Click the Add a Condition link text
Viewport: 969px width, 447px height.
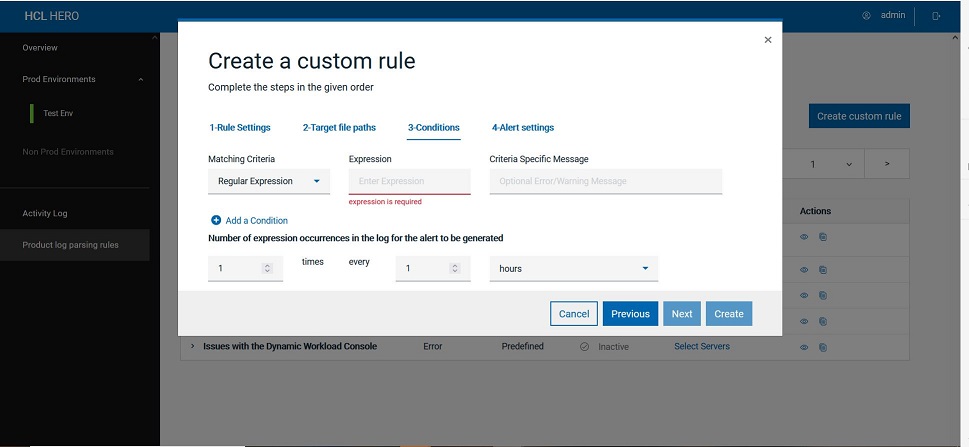coord(256,220)
